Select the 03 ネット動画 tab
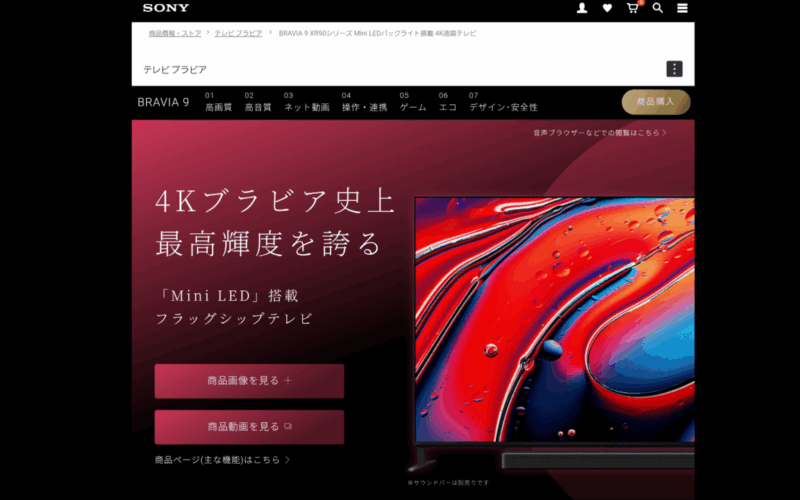 pos(307,102)
